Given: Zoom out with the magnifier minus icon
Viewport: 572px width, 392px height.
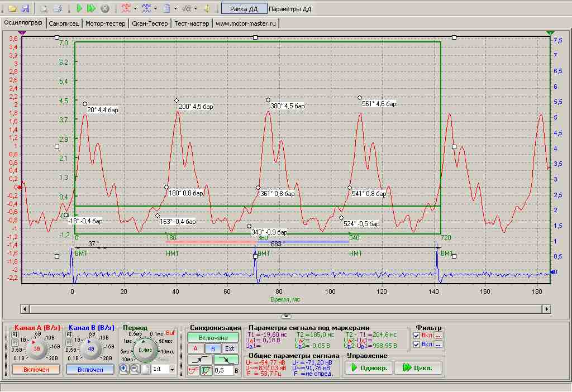Looking at the screenshot, I should [135, 369].
